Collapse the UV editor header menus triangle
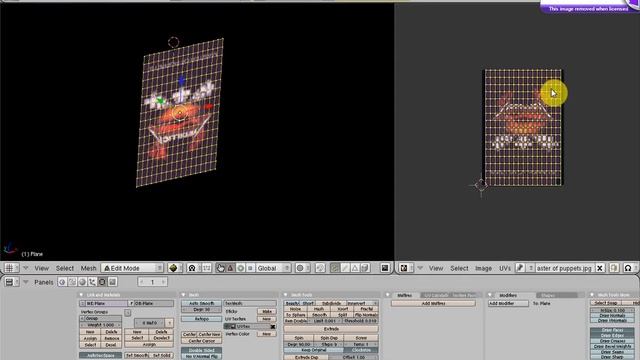Viewport: 640px width, 360px height. (420, 268)
